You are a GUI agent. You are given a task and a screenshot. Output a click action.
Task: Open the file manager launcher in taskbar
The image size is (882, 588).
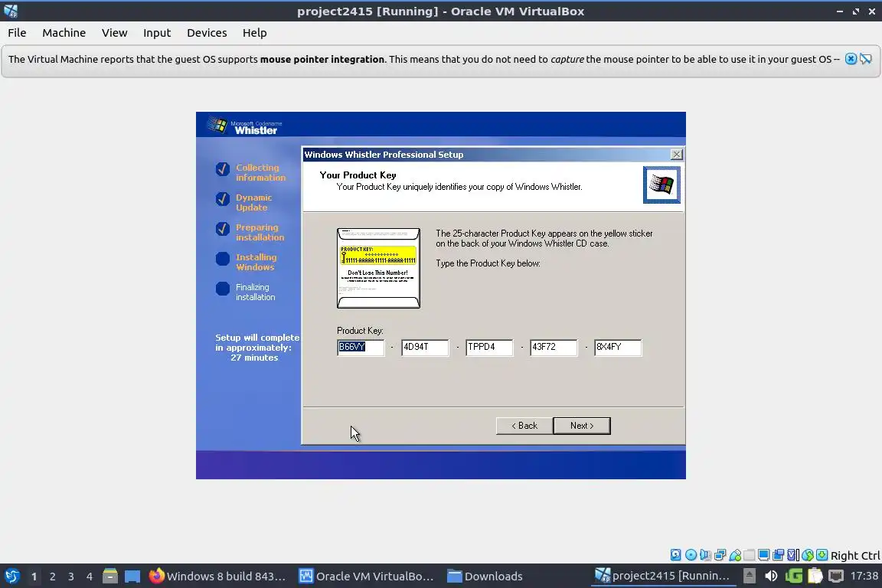click(110, 577)
